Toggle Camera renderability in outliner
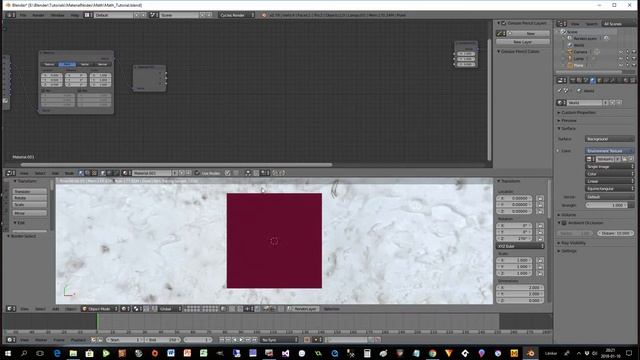 click(x=634, y=52)
